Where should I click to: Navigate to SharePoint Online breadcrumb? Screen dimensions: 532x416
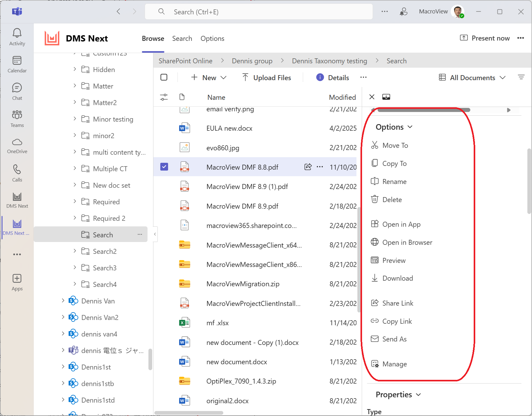(186, 61)
